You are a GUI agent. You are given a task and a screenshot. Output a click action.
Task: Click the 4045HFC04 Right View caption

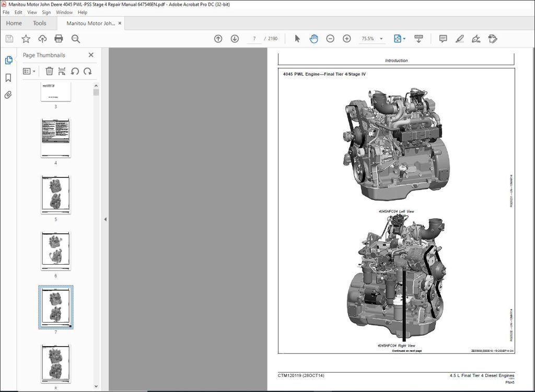point(396,346)
